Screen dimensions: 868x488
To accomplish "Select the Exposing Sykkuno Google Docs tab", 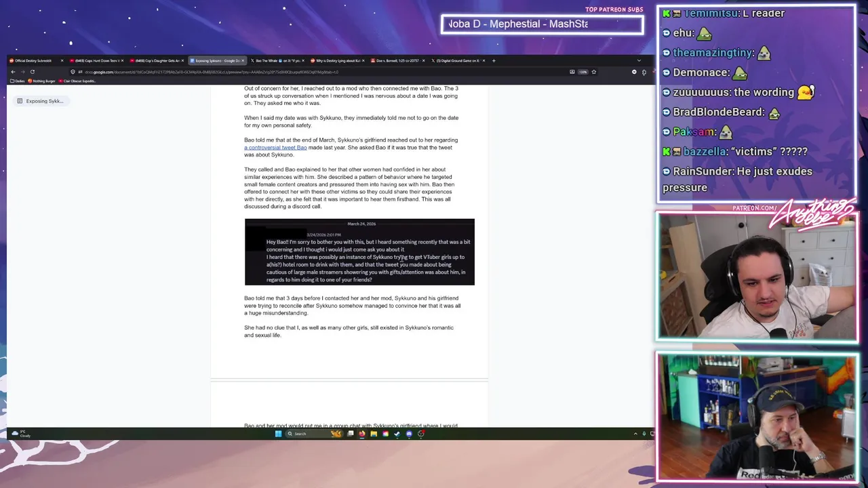I will tap(217, 60).
